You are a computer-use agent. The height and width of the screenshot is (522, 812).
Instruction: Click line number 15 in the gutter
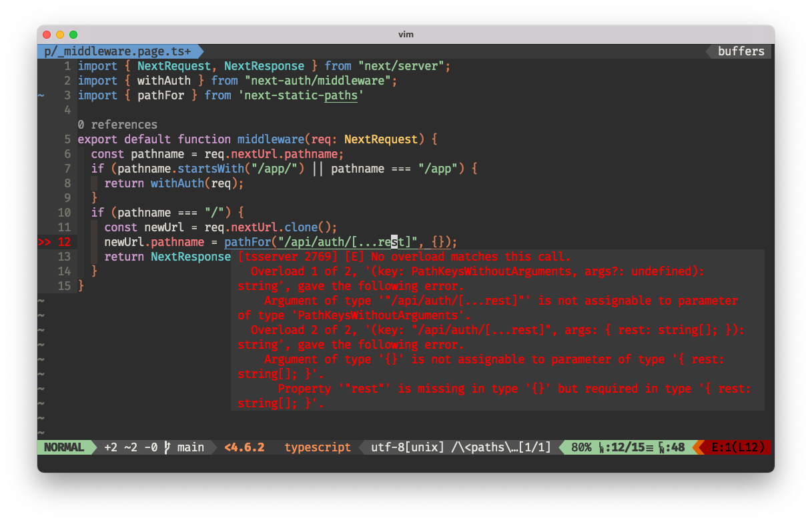(x=64, y=286)
